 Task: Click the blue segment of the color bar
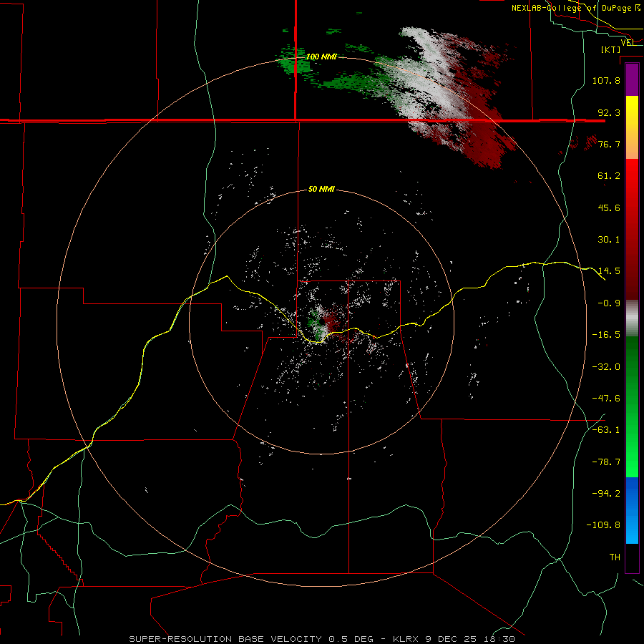point(632,510)
